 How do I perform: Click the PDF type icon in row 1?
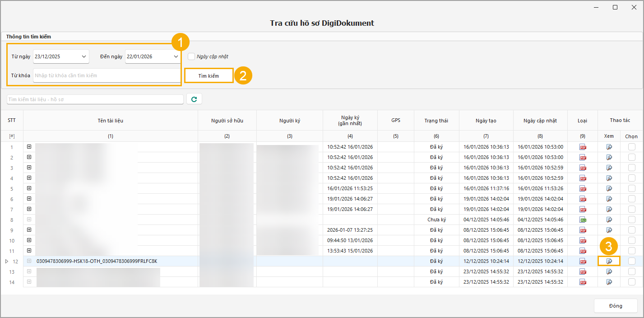tap(583, 147)
